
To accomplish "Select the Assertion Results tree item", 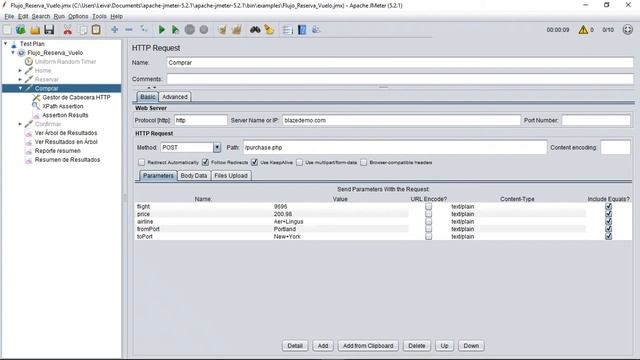I will [x=65, y=115].
